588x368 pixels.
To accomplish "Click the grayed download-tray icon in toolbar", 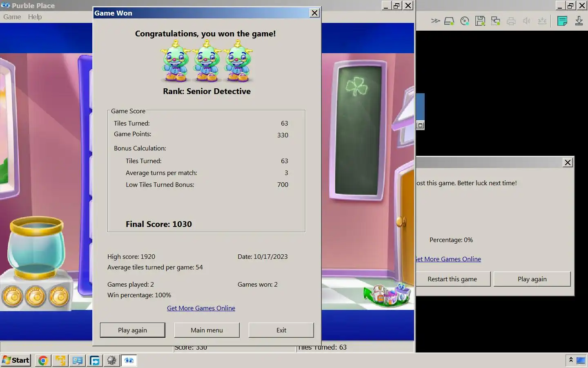I will (x=542, y=21).
